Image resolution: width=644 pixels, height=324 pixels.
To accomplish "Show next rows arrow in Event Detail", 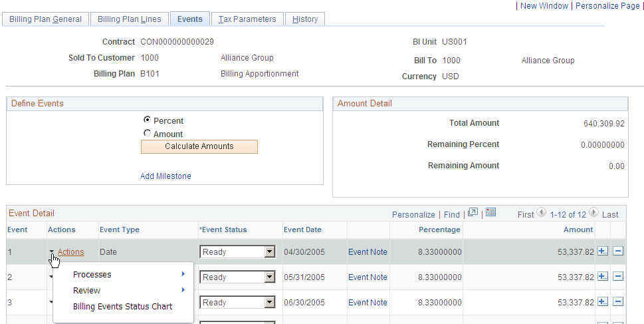I will pyautogui.click(x=593, y=213).
